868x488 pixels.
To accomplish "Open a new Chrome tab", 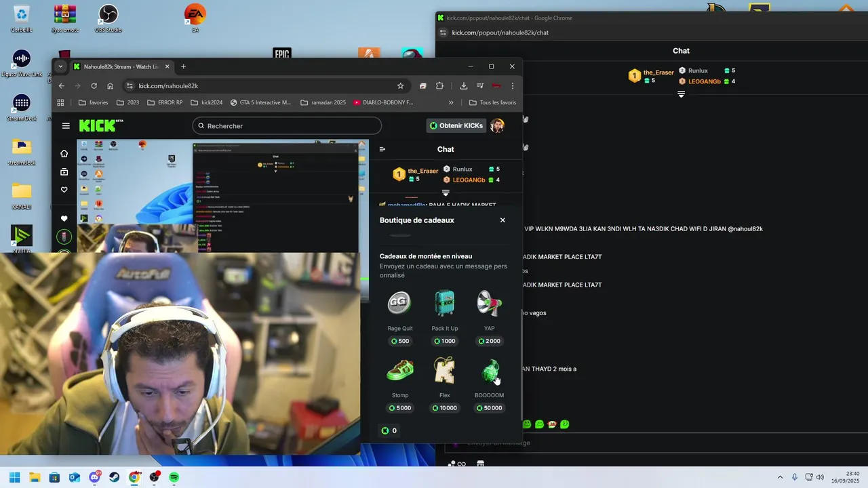I will point(183,66).
